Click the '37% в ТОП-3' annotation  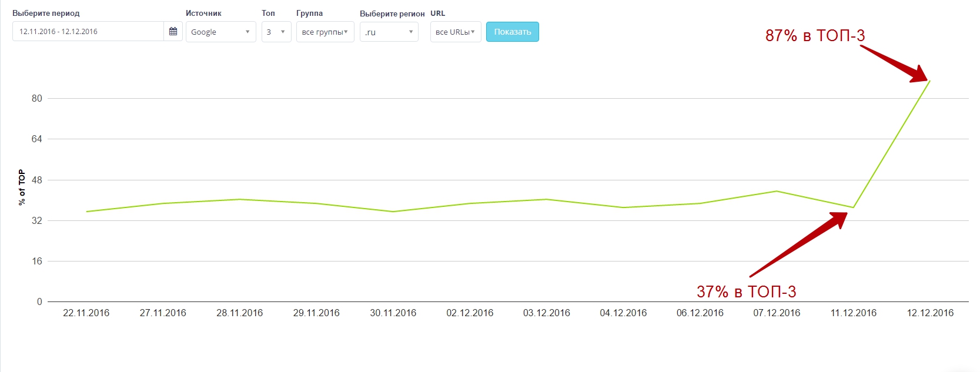coord(746,291)
